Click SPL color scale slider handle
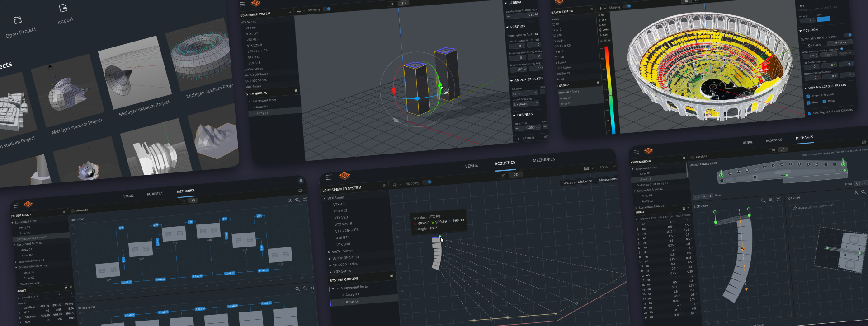The height and width of the screenshot is (326, 868). [x=610, y=94]
